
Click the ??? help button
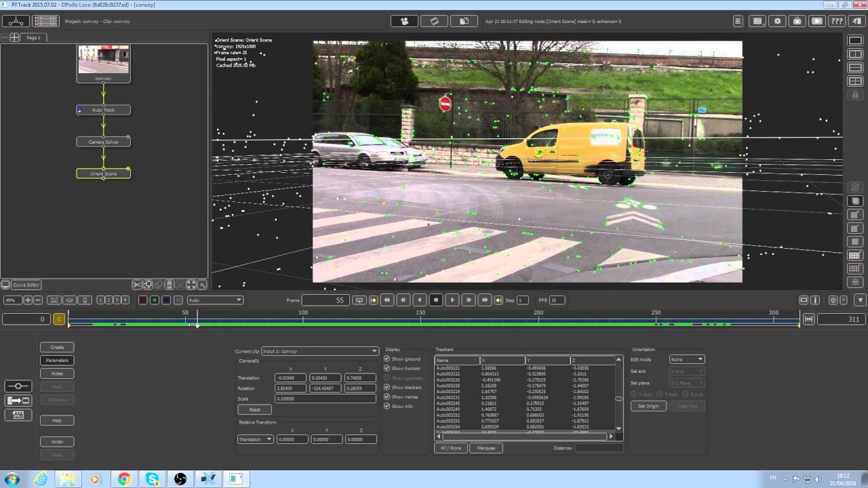point(837,21)
